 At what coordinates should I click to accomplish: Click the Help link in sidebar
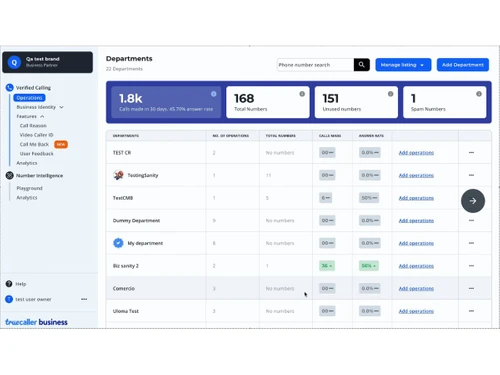21,284
